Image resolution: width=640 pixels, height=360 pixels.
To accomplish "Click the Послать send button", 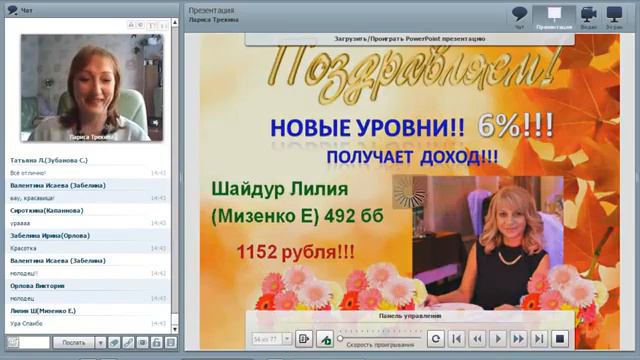I will click(x=73, y=342).
